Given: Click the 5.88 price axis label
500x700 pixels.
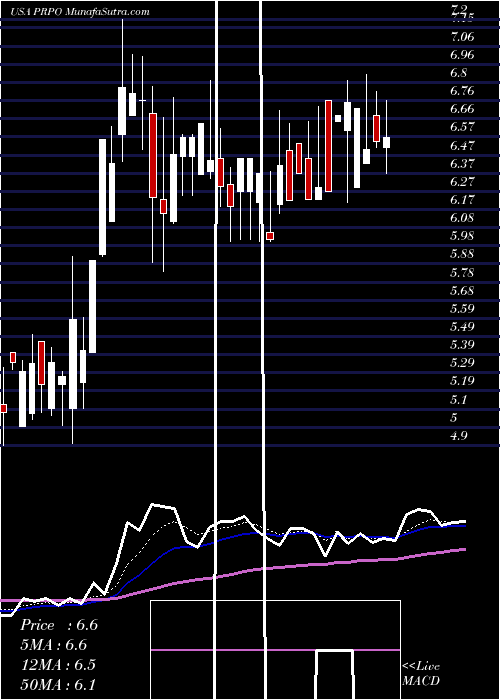Looking at the screenshot, I should pos(462,254).
